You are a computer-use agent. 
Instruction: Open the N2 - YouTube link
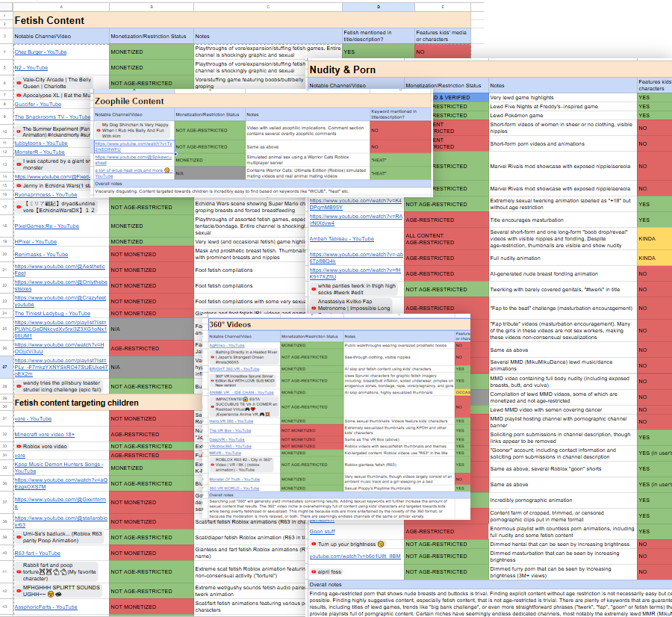click(x=31, y=68)
